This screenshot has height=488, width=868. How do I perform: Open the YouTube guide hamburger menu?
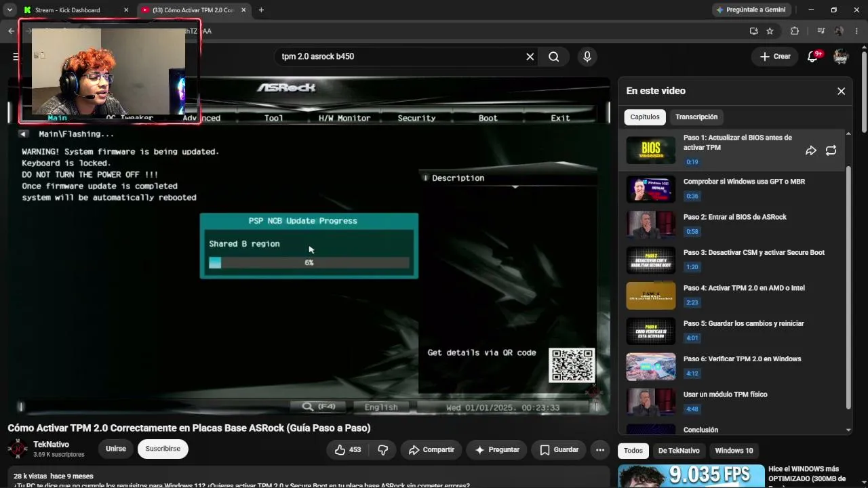pyautogui.click(x=16, y=56)
